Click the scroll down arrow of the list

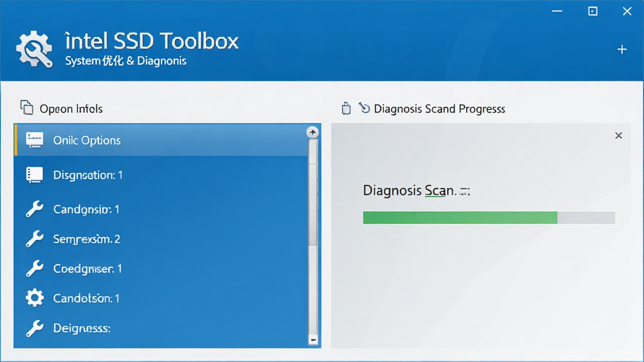click(313, 340)
